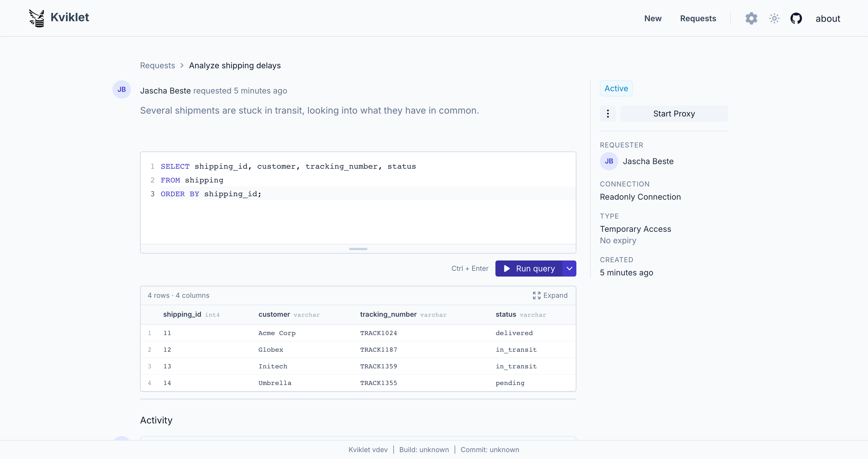Viewport: 868px width, 459px height.
Task: Open the GitHub repository icon
Action: point(796,19)
